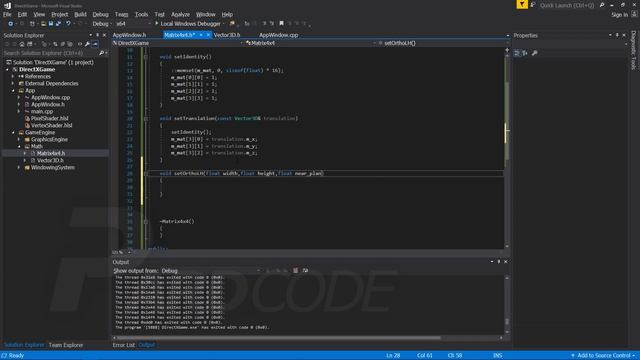Expand External Dependencies node
Screen dimensions: 640x360
(x=13, y=83)
